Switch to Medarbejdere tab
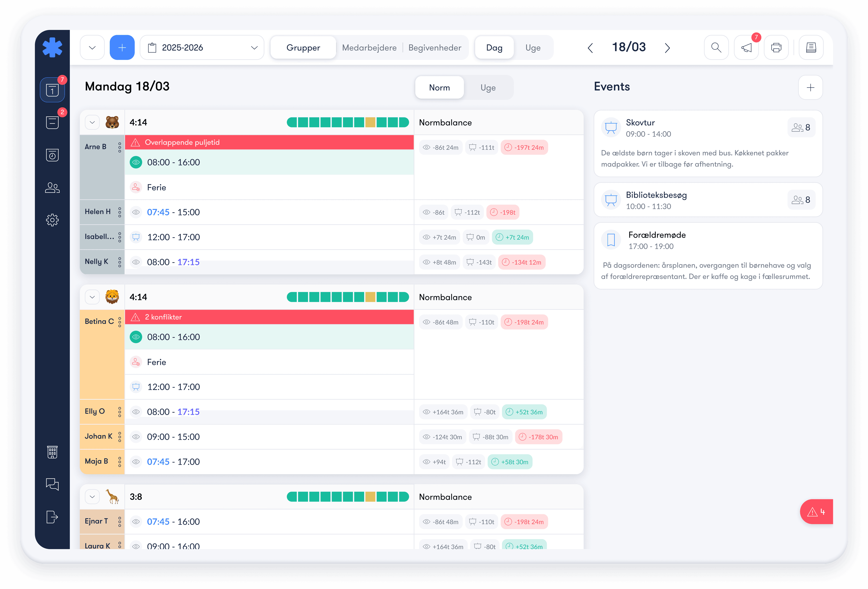The height and width of the screenshot is (589, 868). click(x=369, y=47)
